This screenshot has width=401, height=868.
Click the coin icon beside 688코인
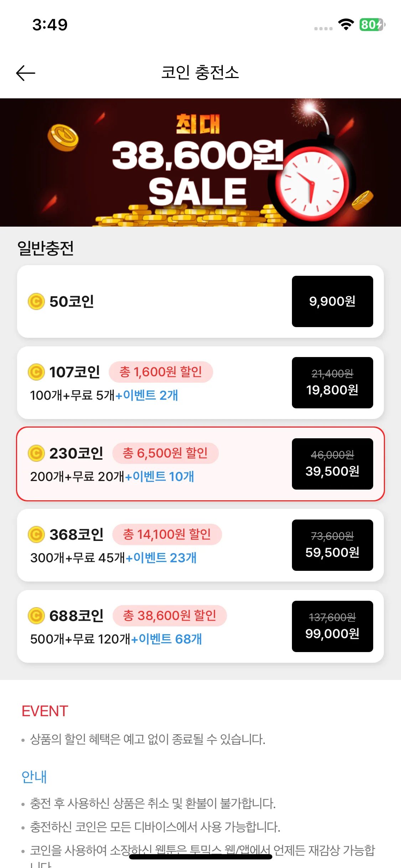[x=36, y=616]
